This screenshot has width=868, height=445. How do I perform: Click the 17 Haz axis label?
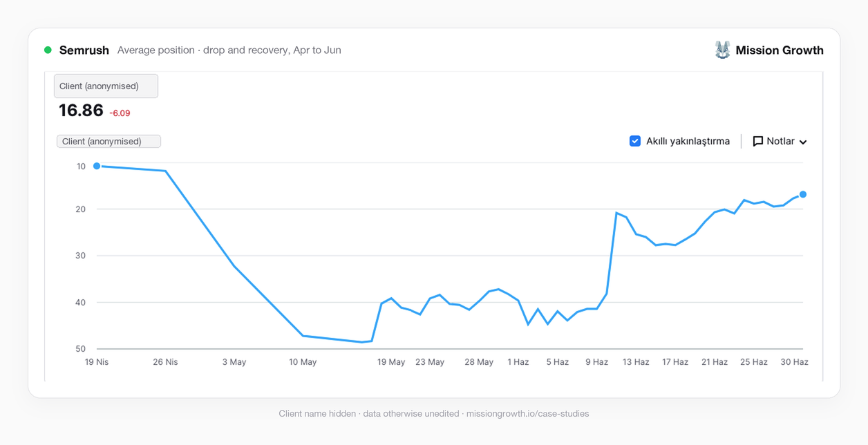tap(675, 362)
